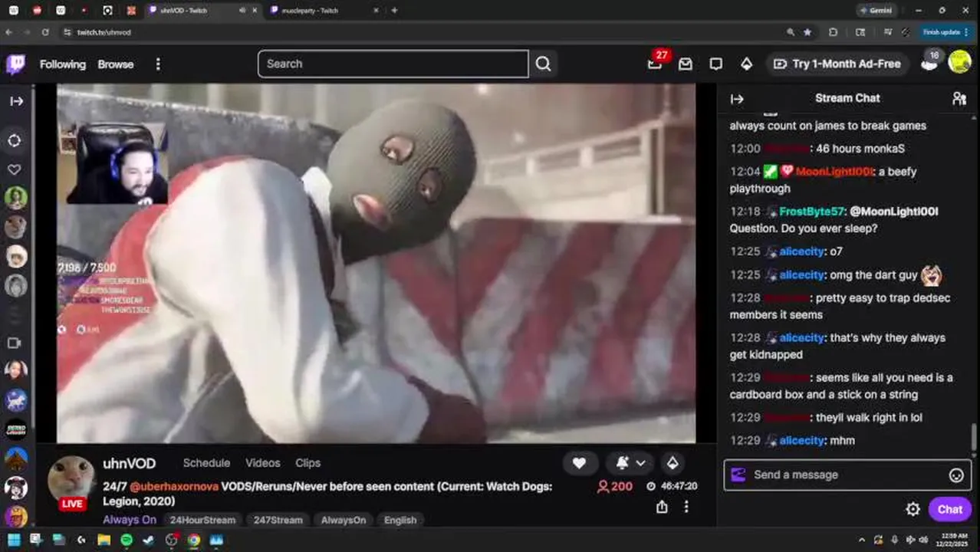
Task: Show hidden system tray icons chevron
Action: tap(862, 540)
